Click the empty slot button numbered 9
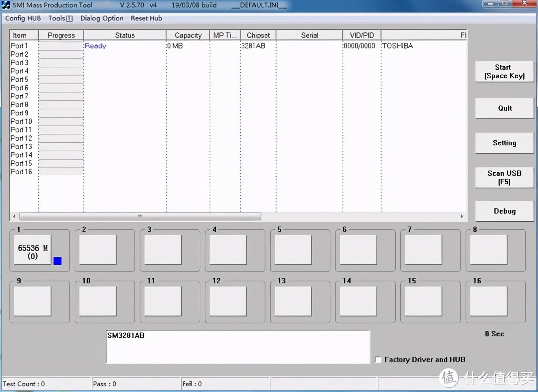This screenshot has width=538, height=392. click(x=32, y=301)
